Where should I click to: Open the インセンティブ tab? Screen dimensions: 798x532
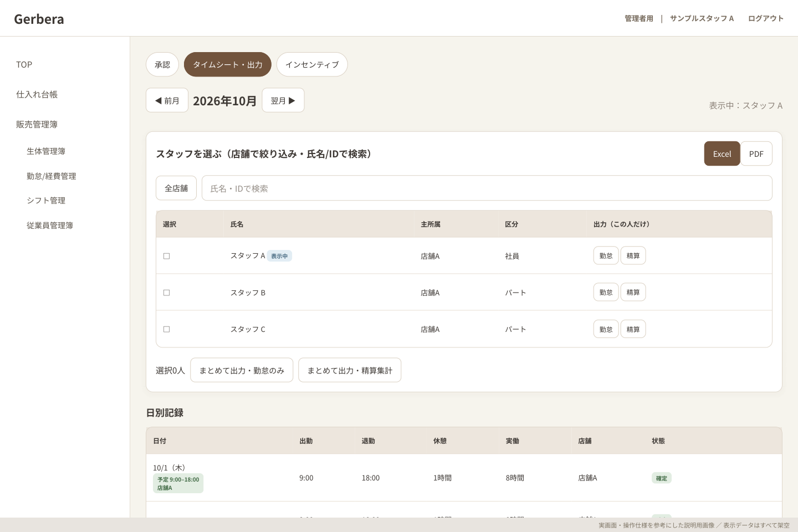tap(312, 64)
